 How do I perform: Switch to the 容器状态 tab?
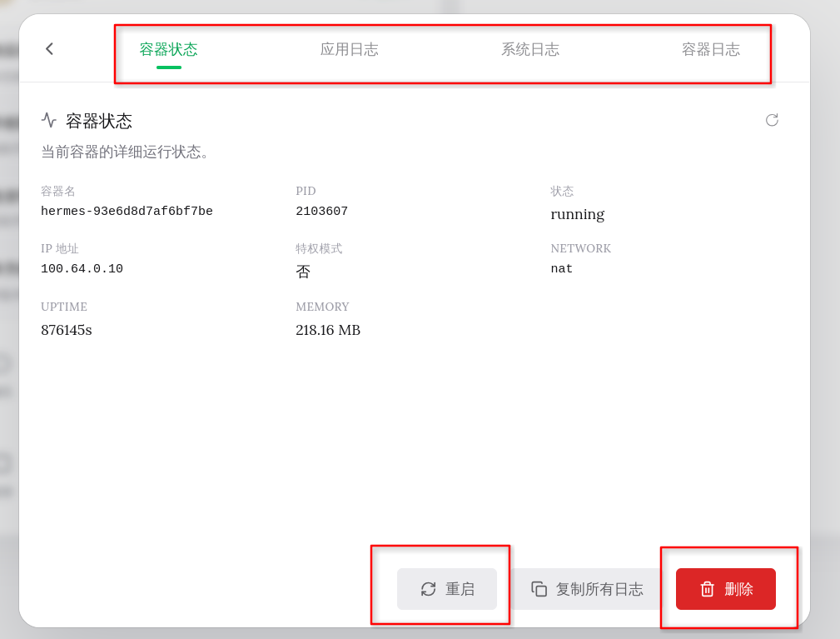coord(169,49)
